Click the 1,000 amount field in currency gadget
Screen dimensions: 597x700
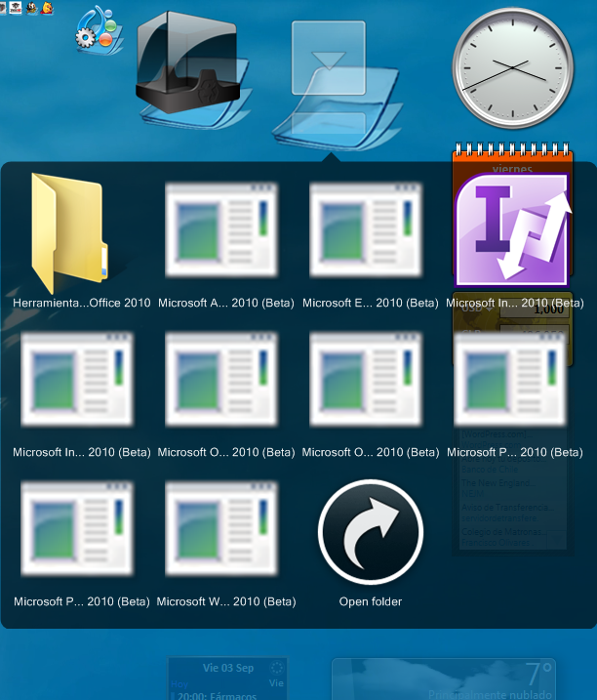[x=535, y=309]
